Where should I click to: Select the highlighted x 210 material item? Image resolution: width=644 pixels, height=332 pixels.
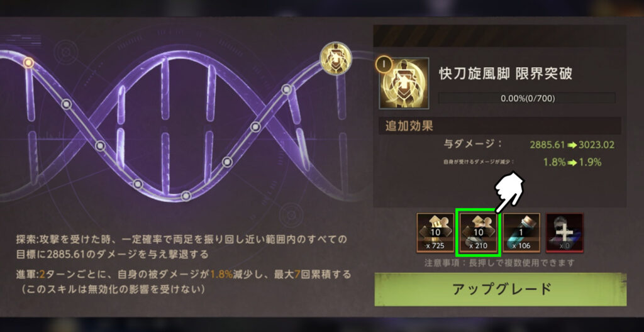tap(478, 233)
